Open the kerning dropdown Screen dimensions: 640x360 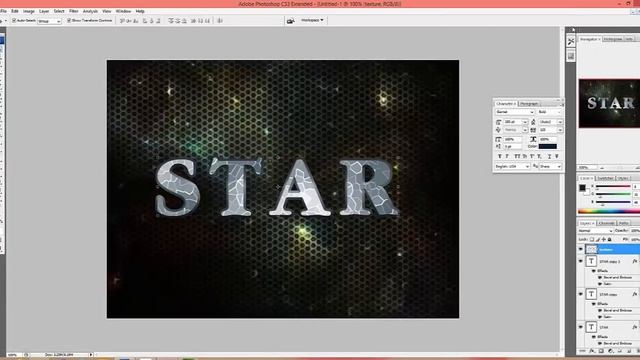point(515,130)
